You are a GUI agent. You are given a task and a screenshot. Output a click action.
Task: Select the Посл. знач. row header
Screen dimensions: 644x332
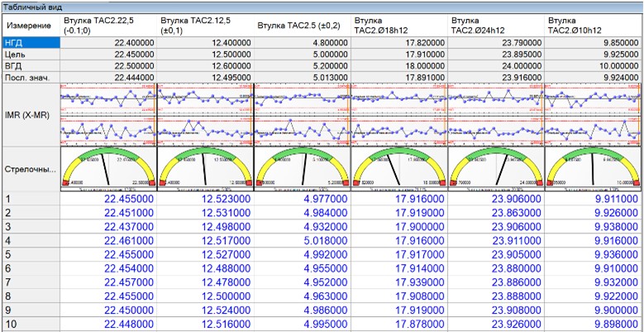click(31, 78)
